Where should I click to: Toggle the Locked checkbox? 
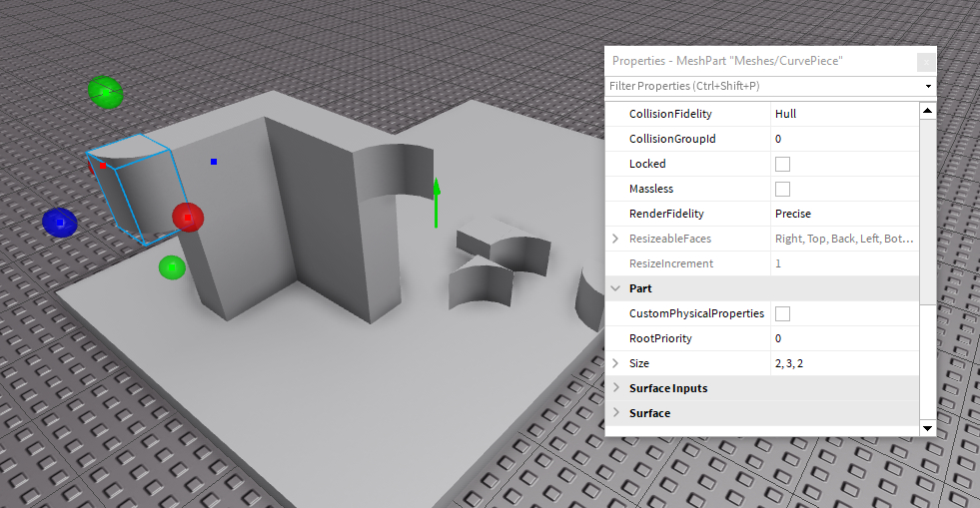782,164
